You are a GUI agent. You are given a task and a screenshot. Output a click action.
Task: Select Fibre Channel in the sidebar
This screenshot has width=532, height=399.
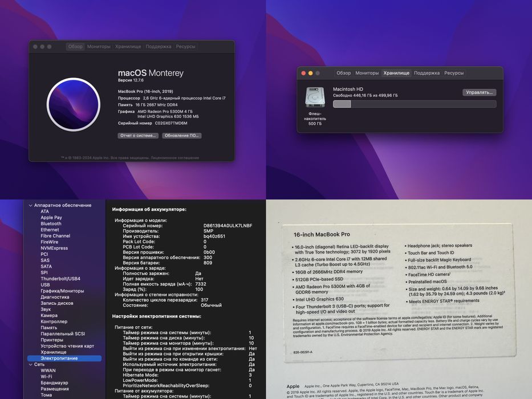[55, 236]
